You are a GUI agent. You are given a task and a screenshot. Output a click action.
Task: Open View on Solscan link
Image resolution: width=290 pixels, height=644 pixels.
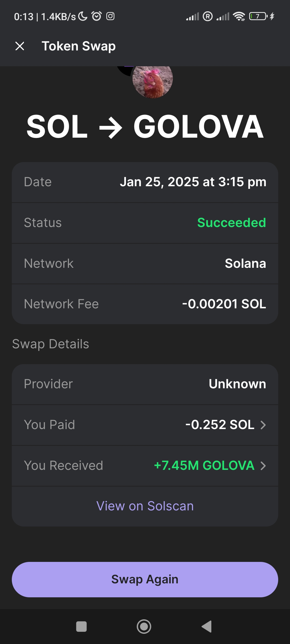(145, 506)
